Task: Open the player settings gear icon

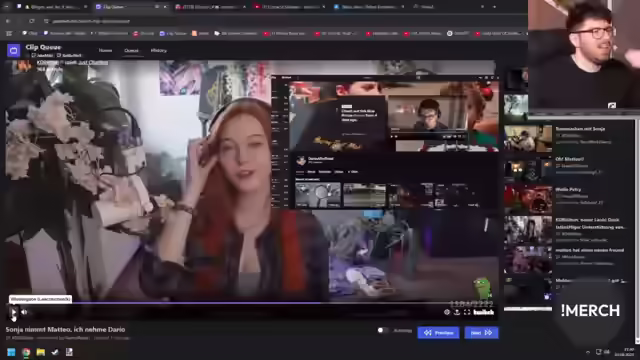Action: pyautogui.click(x=447, y=312)
